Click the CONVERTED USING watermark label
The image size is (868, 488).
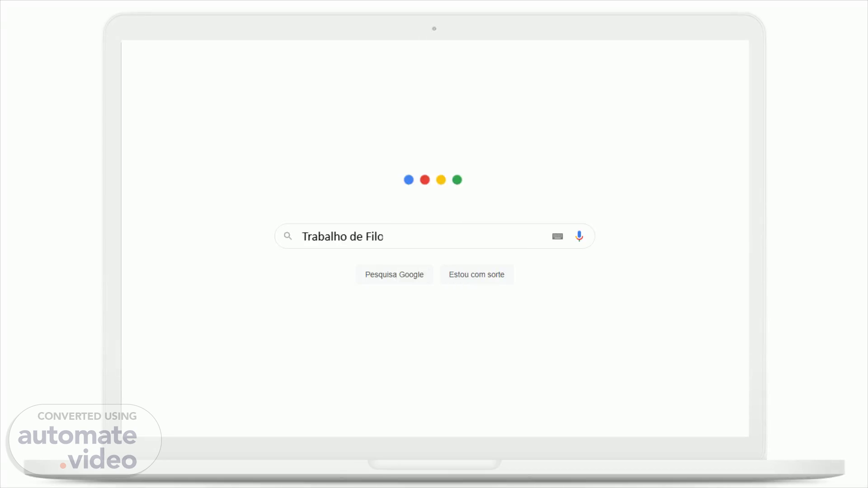click(87, 416)
